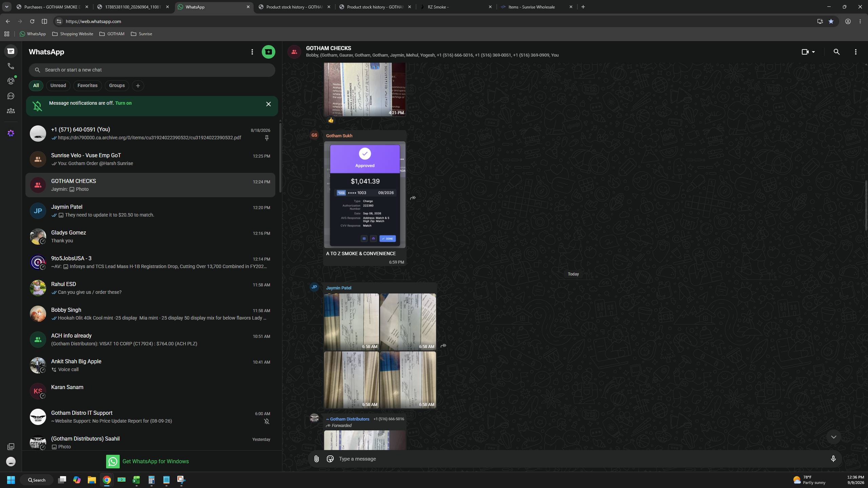Start a new chat with green button
The width and height of the screenshot is (868, 488).
[268, 52]
